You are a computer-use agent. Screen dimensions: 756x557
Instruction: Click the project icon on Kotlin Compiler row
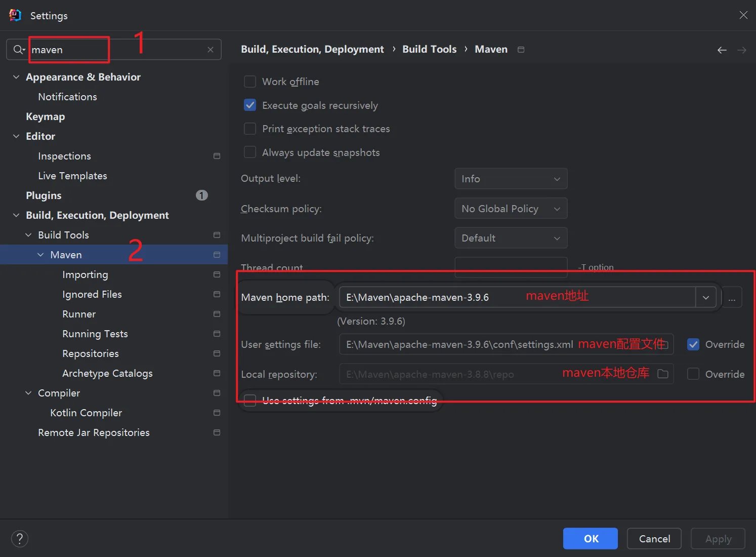[x=217, y=413]
